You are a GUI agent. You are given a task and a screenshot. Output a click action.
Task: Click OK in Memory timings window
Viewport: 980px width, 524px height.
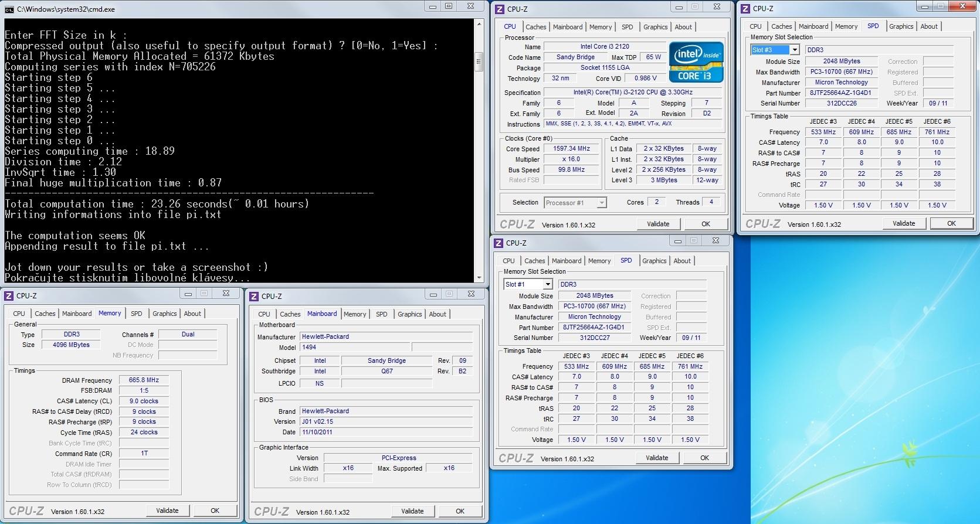(215, 511)
